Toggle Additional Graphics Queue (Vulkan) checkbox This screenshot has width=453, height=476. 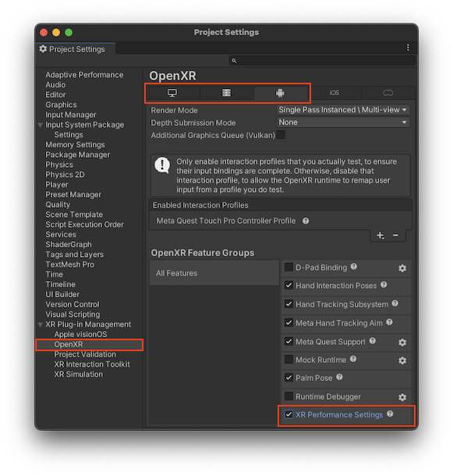(x=281, y=134)
